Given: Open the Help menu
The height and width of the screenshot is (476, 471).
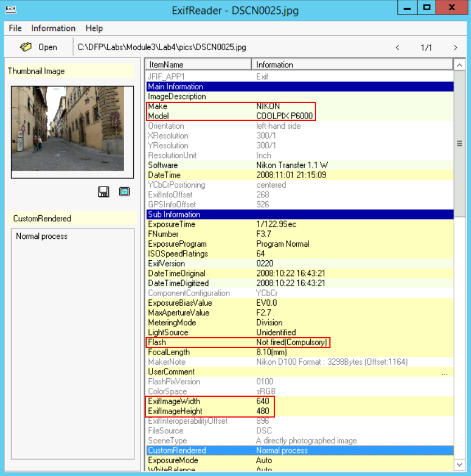Looking at the screenshot, I should coord(94,28).
